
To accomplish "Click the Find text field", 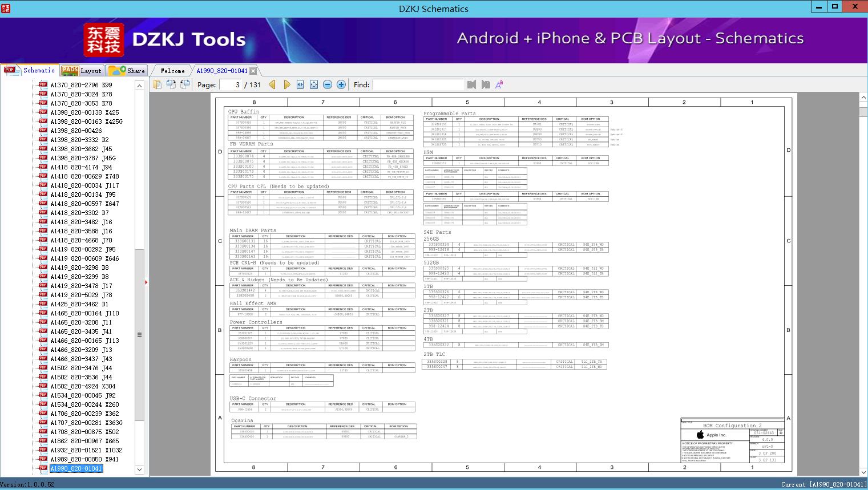I will 418,84.
